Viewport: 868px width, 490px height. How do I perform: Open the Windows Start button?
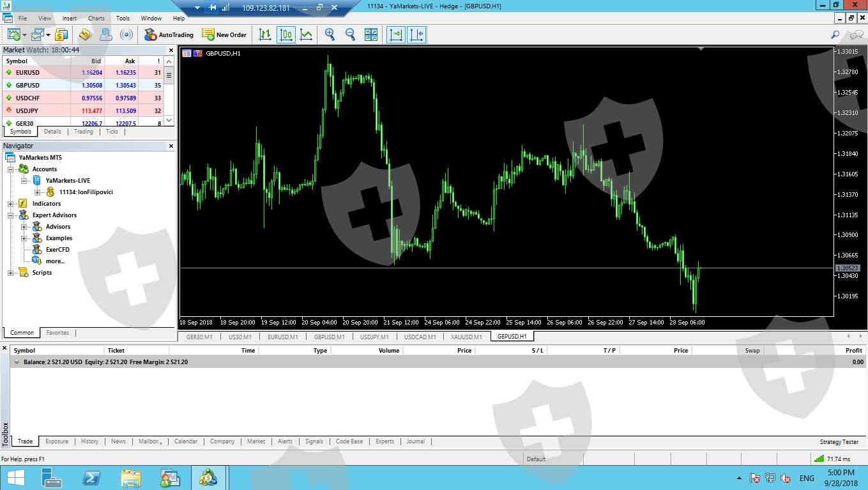tap(15, 478)
